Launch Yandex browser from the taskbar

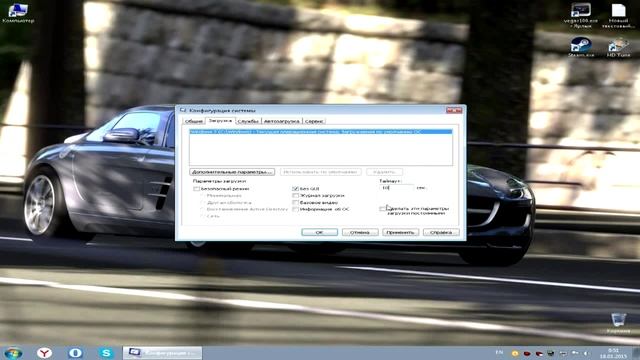coord(44,353)
